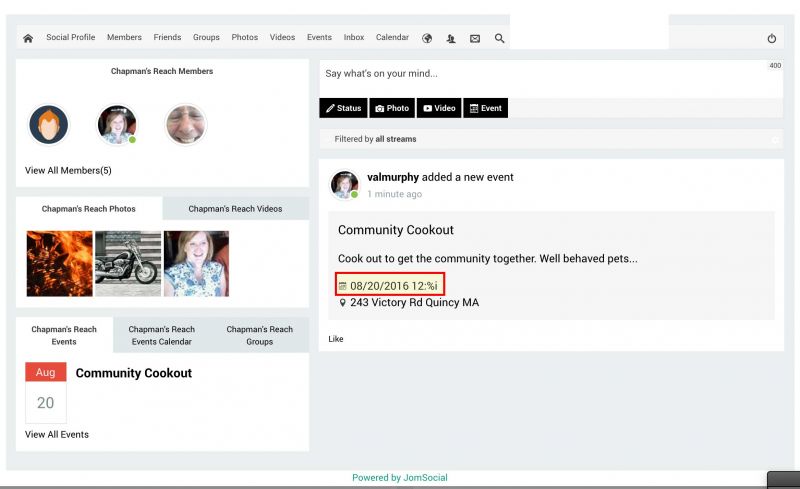The image size is (800, 489).
Task: Open the envelope messages icon
Action: pos(475,38)
